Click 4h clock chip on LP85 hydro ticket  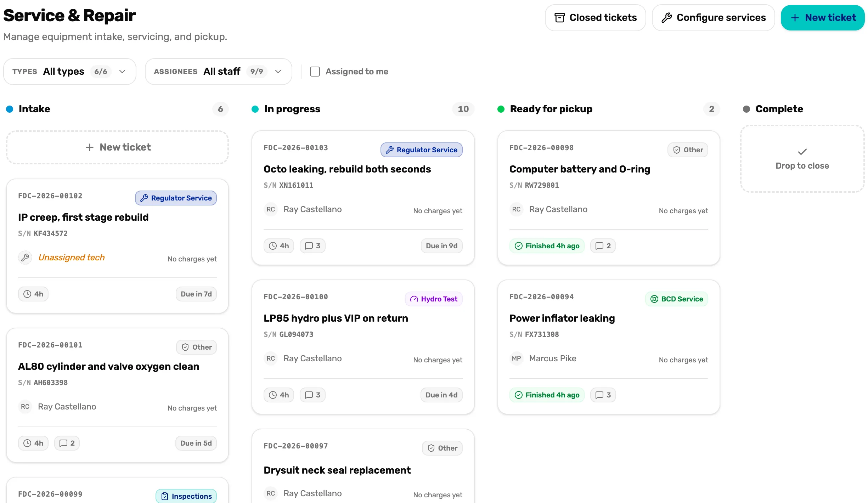(279, 395)
